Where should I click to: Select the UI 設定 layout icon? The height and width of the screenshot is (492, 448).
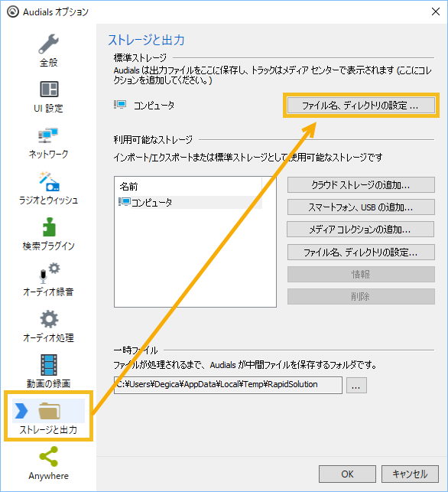49,89
